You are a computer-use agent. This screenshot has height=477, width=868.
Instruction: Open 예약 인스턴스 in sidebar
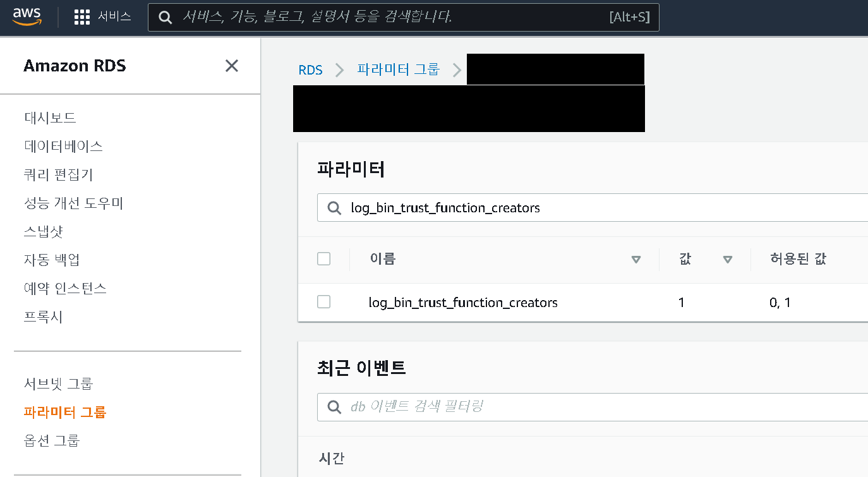65,288
